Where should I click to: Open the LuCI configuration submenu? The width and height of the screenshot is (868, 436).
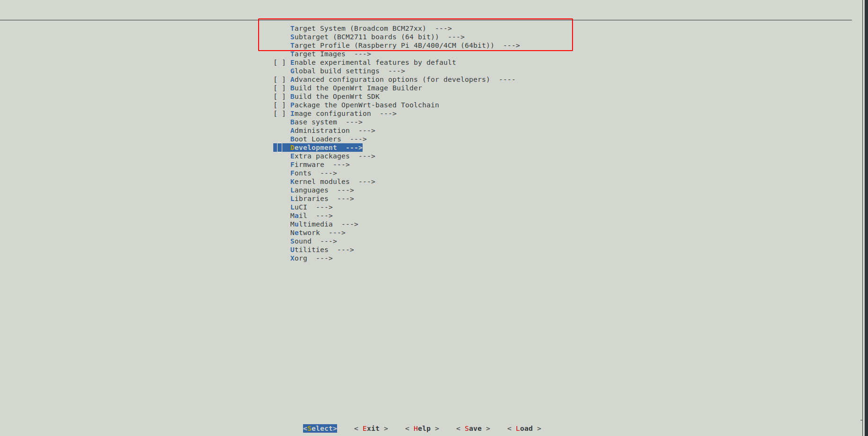[298, 207]
